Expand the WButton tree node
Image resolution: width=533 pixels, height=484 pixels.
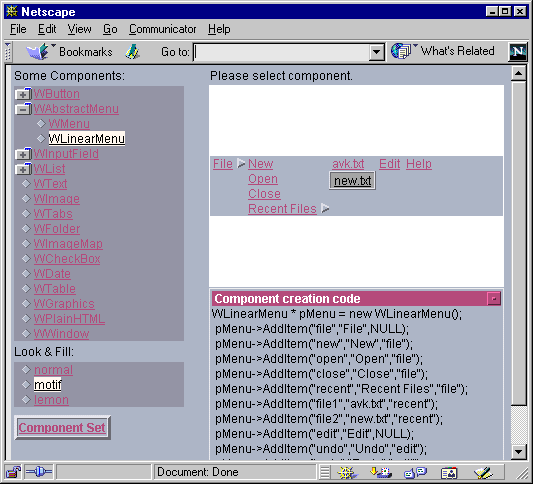23,94
